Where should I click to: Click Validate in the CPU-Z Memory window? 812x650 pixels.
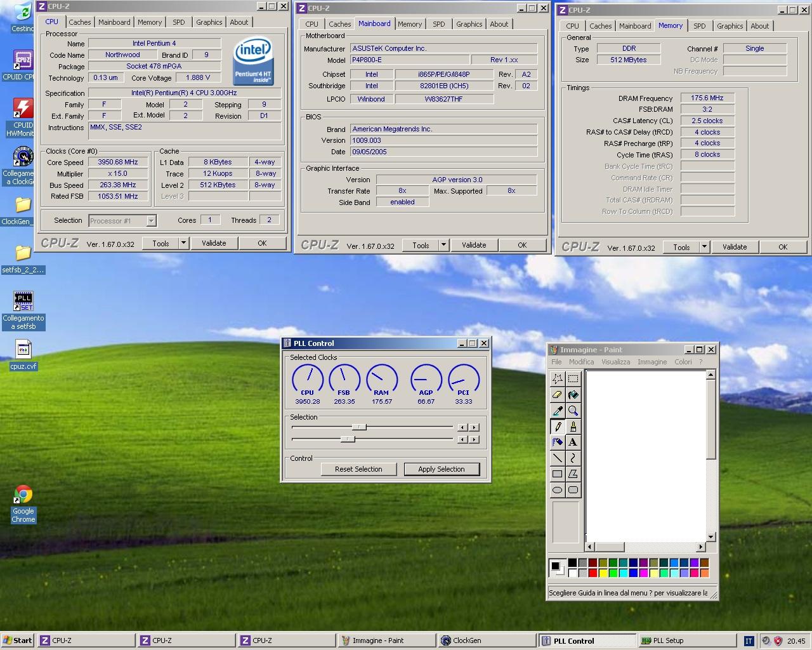coord(735,247)
